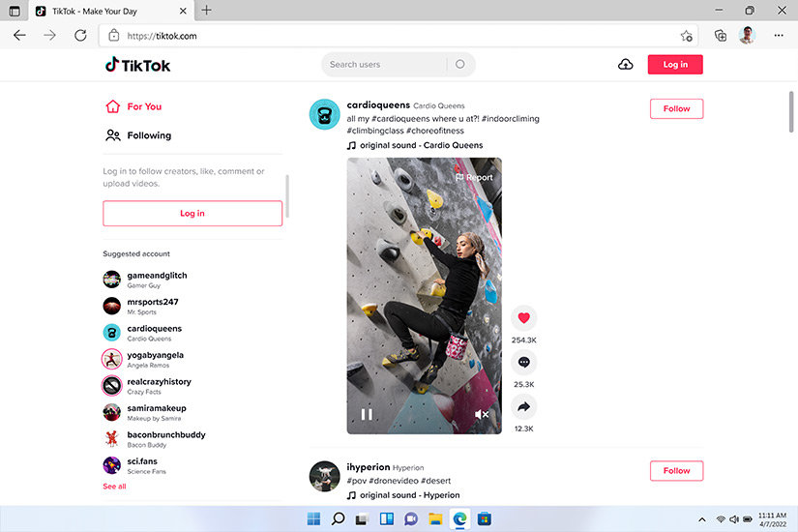This screenshot has height=532, width=798.
Task: Select the Following feed
Action: [138, 135]
